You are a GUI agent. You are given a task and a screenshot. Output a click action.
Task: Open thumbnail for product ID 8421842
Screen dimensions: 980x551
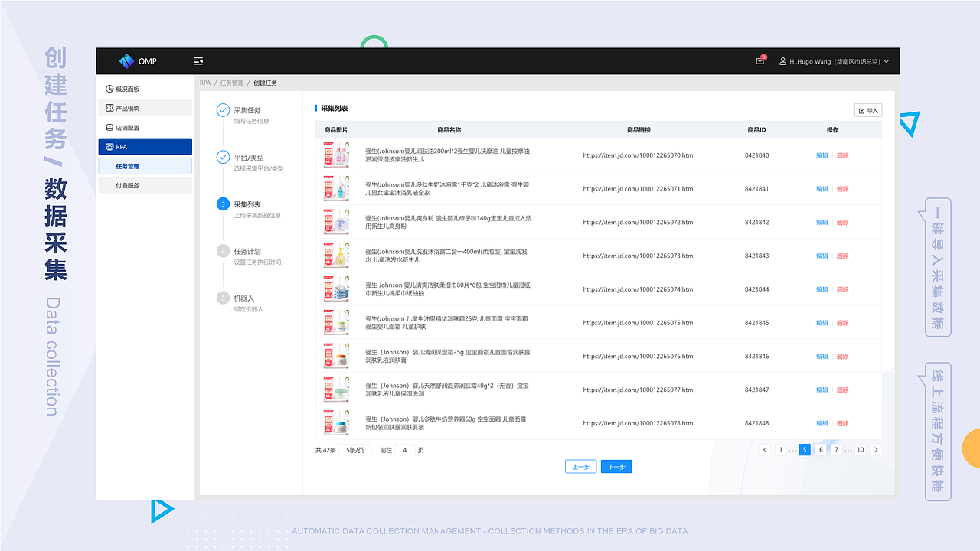[x=336, y=222]
